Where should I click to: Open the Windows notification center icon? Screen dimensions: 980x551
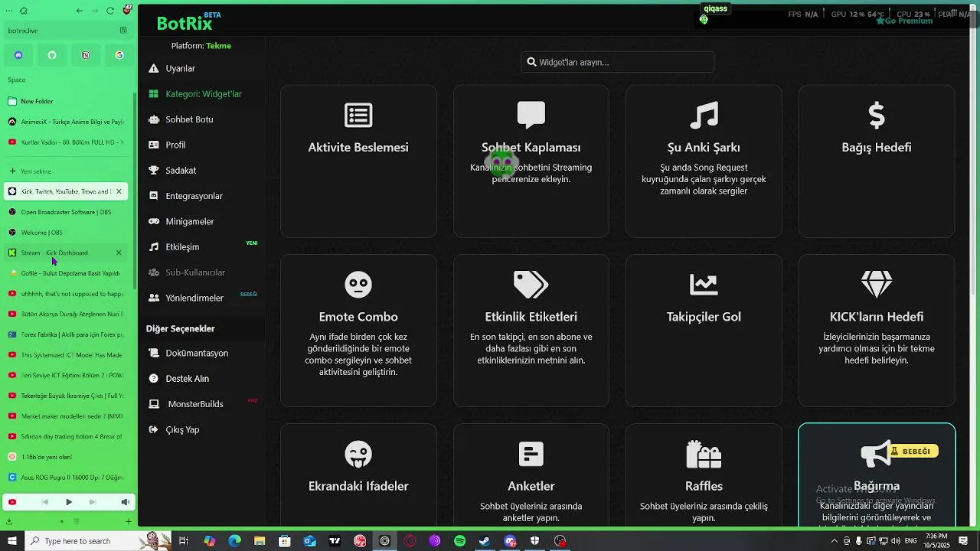(x=963, y=541)
